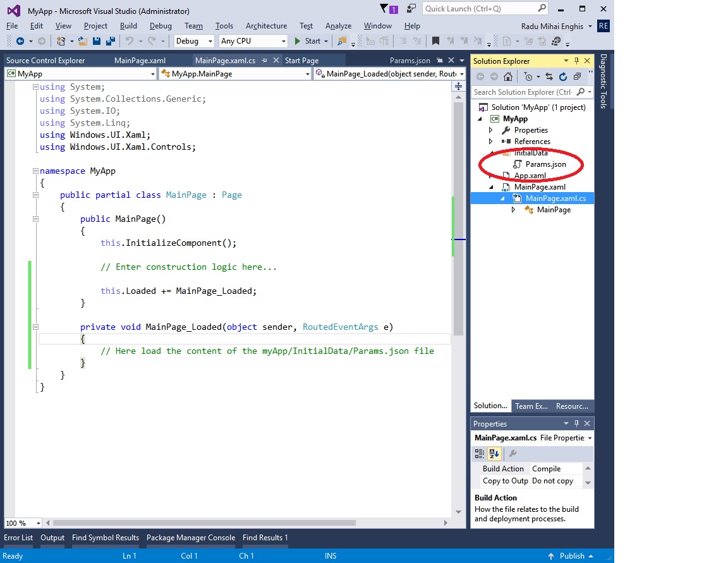Viewport: 728px width, 563px height.
Task: Pin the MainPage.xaml.cs editor tab
Action: pyautogui.click(x=264, y=60)
